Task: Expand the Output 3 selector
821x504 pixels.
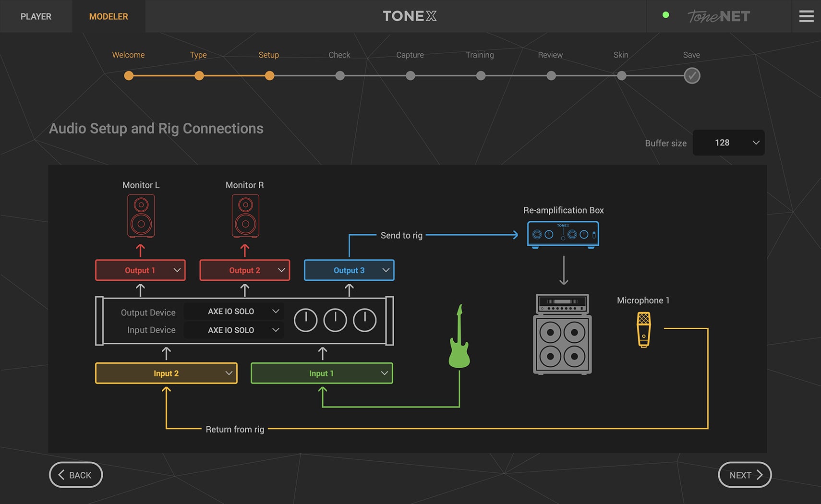Action: tap(349, 270)
